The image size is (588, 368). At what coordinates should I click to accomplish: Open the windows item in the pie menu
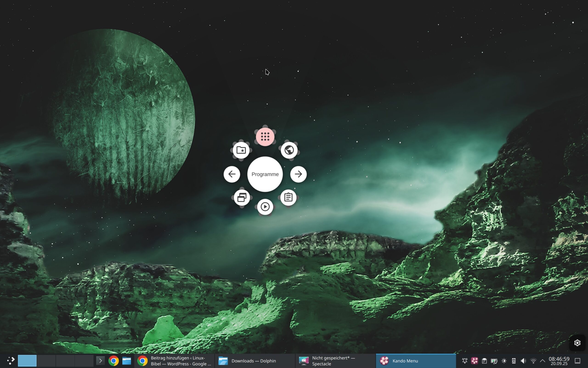click(242, 197)
